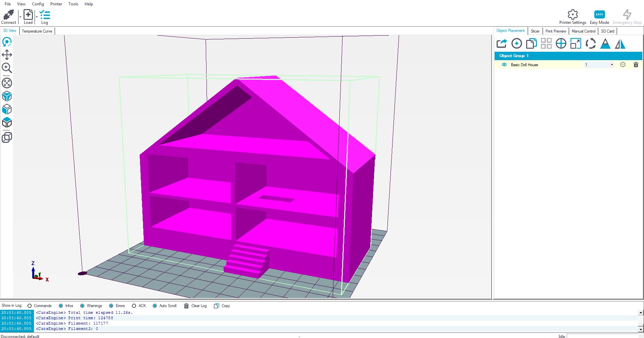644x338 pixels.
Task: Click the Emergency Stop icon
Action: (627, 14)
